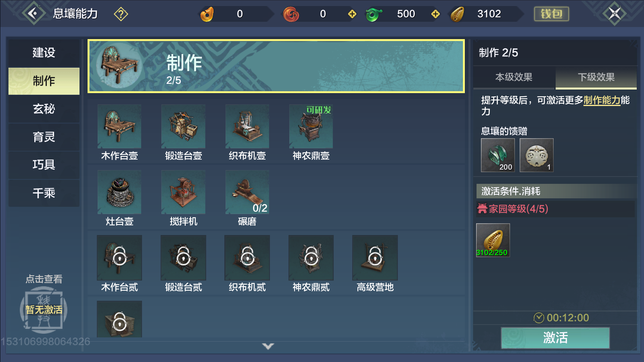Select the 神农鼎壹 researchable cauldron icon

(311, 126)
